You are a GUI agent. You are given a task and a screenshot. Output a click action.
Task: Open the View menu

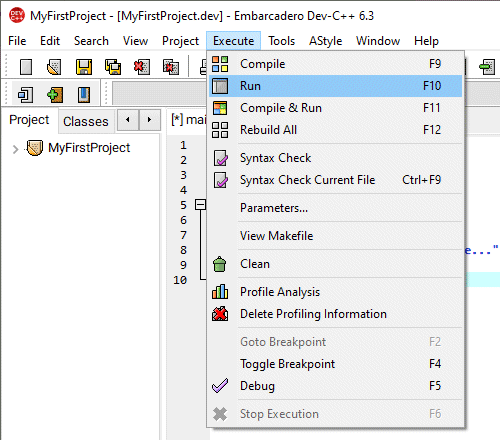pyautogui.click(x=135, y=41)
